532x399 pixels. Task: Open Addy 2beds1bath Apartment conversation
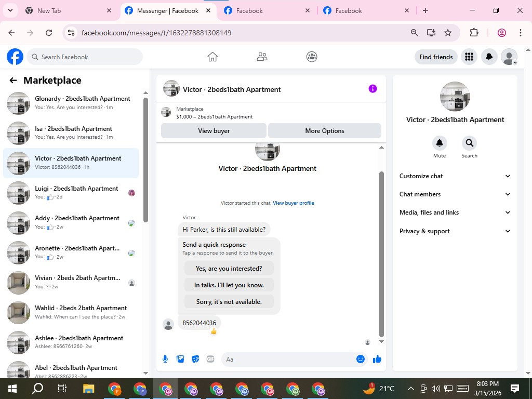coord(71,222)
